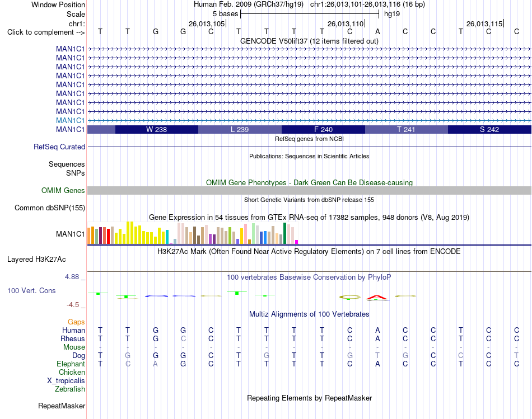Select the Dog alignment row label
The width and height of the screenshot is (532, 419).
click(x=78, y=356)
